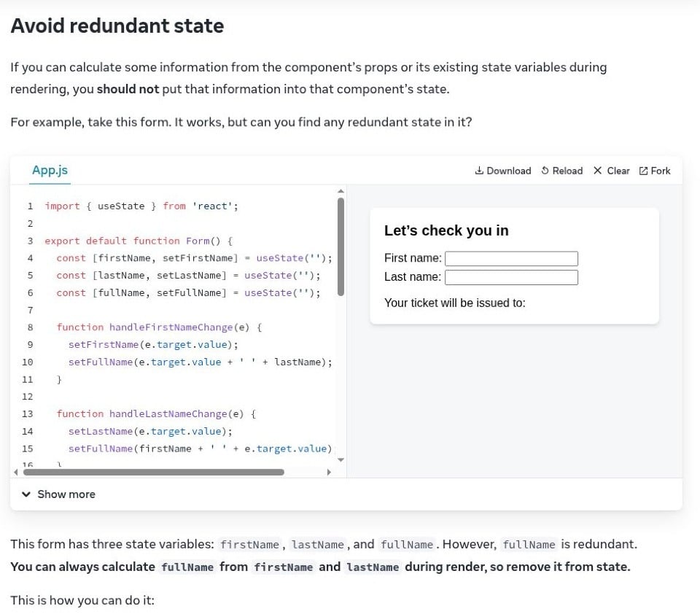
Task: Click the Reload arrow icon
Action: click(545, 171)
